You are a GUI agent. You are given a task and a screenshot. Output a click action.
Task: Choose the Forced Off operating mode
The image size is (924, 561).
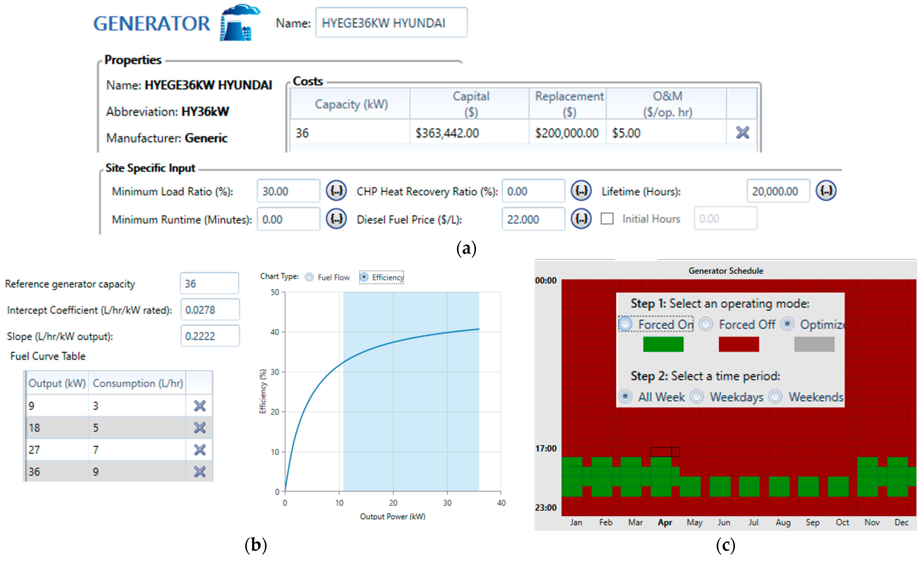[706, 324]
